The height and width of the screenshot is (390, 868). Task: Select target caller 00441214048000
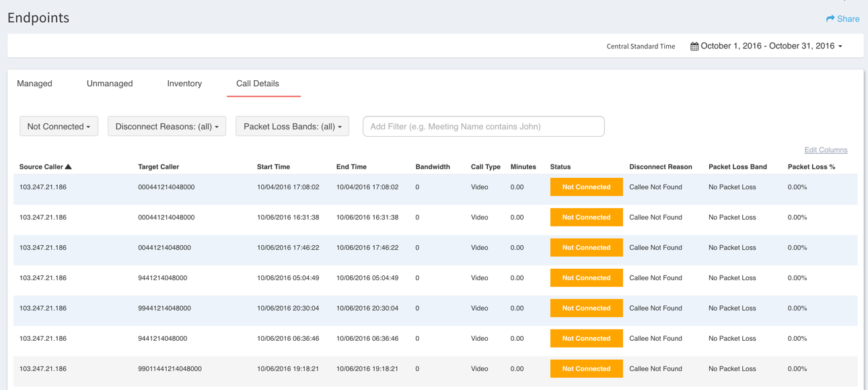(x=165, y=248)
